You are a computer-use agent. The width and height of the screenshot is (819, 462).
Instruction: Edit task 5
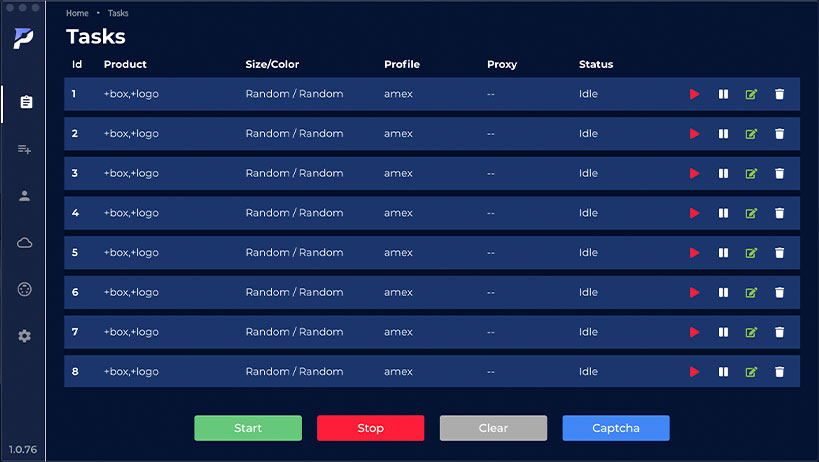click(751, 253)
